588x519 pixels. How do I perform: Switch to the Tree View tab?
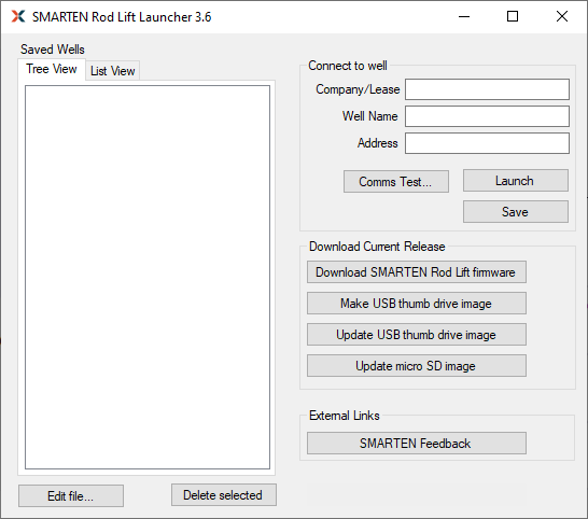coord(51,69)
